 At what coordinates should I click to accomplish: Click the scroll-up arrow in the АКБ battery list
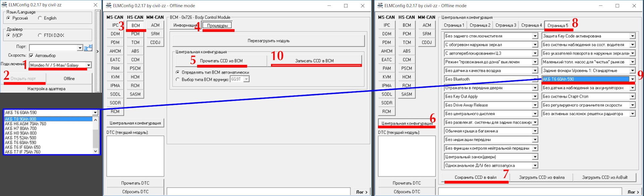coord(96,120)
